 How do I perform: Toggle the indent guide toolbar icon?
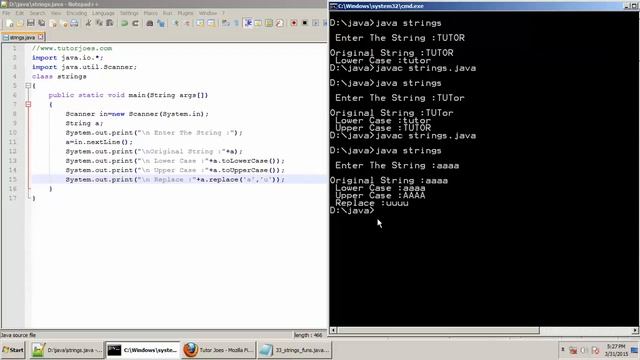coord(248,23)
